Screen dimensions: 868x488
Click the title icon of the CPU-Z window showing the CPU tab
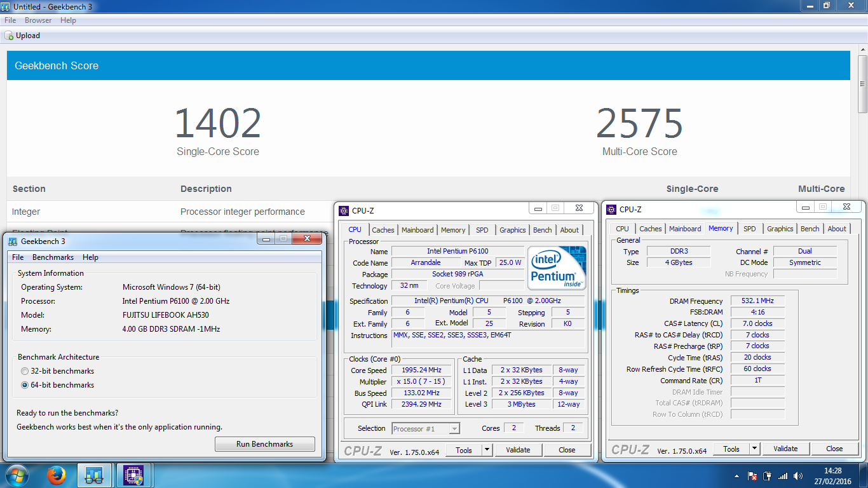pos(344,210)
